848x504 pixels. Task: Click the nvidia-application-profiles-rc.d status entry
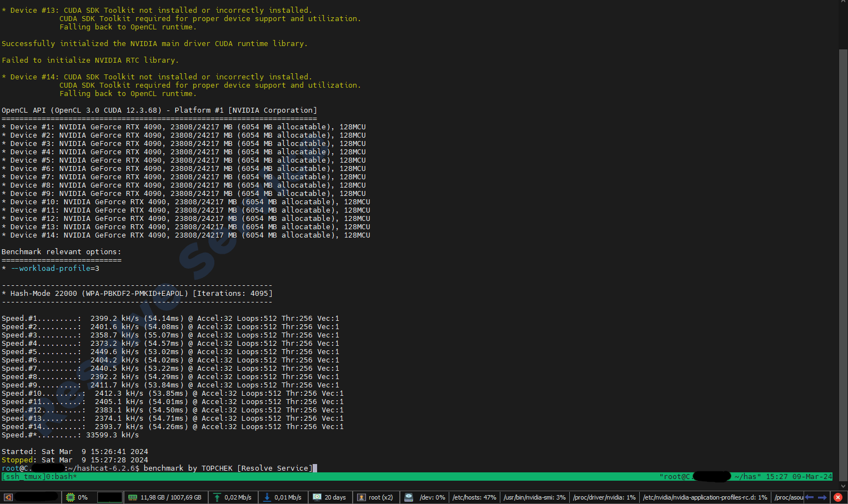point(705,497)
